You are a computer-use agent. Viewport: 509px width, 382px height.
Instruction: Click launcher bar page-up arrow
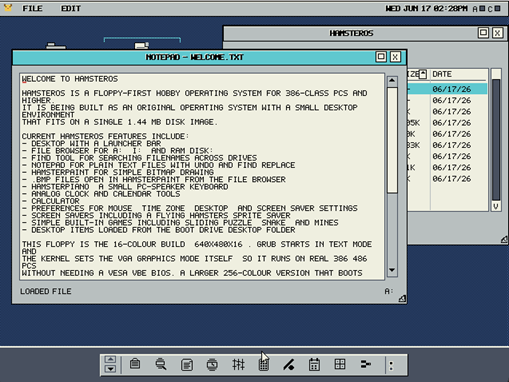110,359
